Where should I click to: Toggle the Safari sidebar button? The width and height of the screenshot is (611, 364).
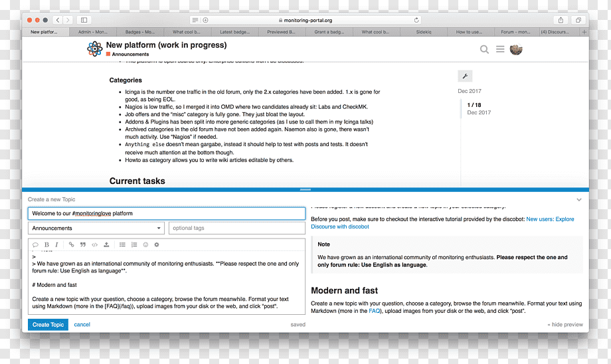click(x=84, y=20)
